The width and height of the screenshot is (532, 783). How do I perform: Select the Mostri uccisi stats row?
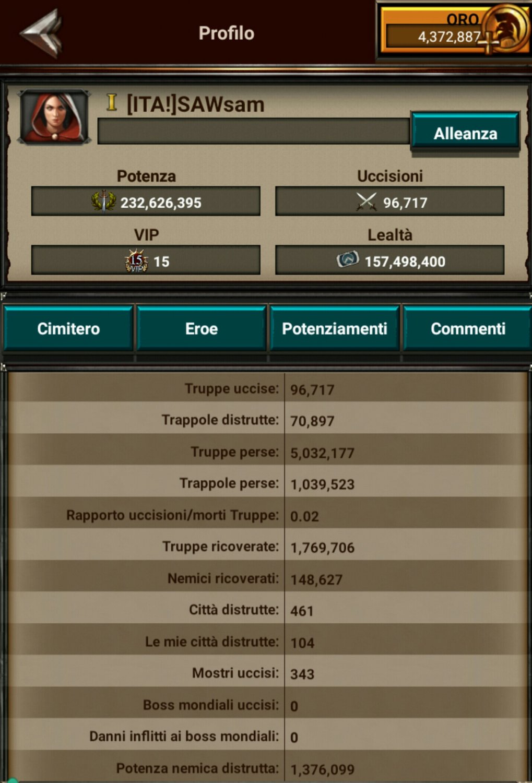pyautogui.click(x=267, y=673)
